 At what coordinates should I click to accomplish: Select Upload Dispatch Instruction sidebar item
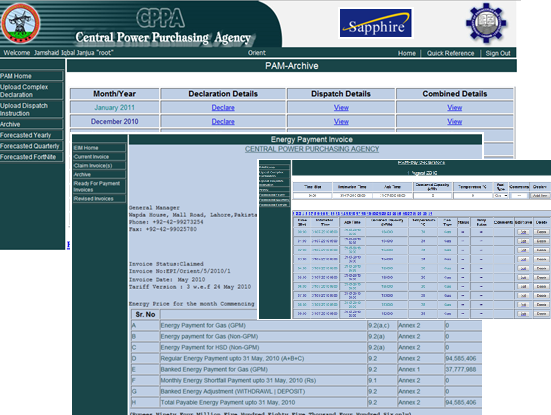point(32,109)
